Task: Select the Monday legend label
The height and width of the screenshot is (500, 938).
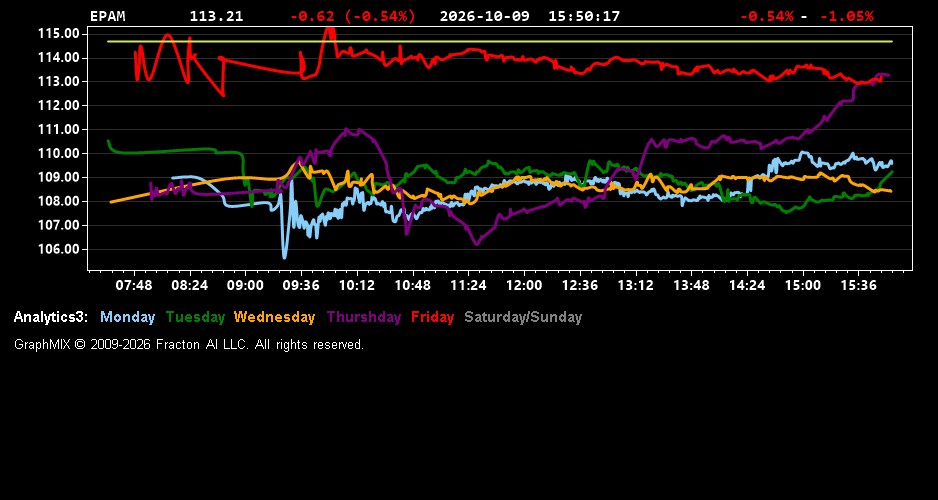Action: point(127,317)
